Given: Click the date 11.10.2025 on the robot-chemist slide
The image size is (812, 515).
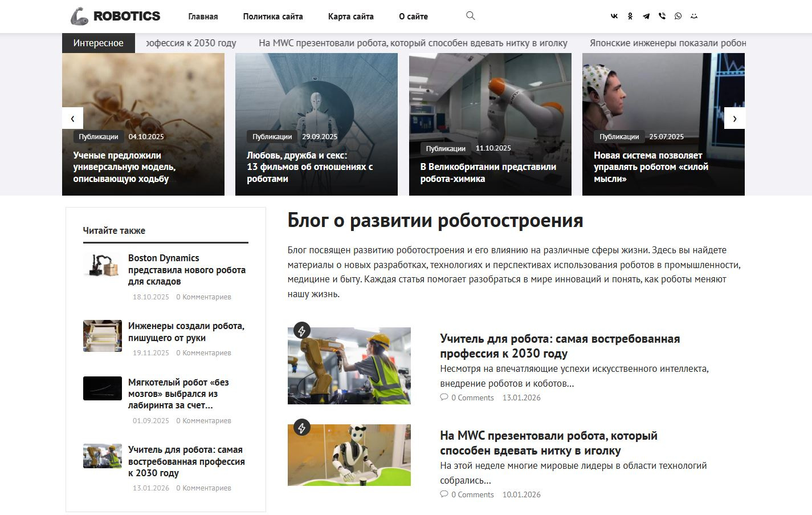Looking at the screenshot, I should 493,148.
